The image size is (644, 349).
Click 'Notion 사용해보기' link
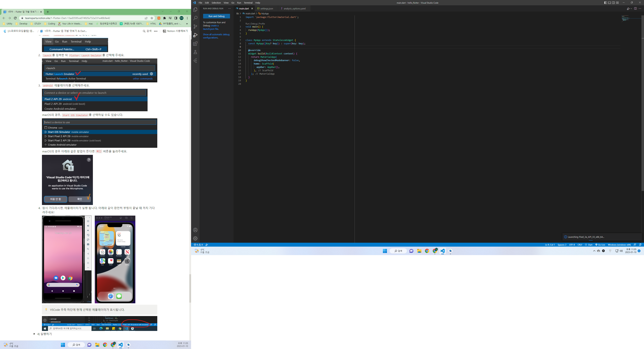(x=175, y=31)
